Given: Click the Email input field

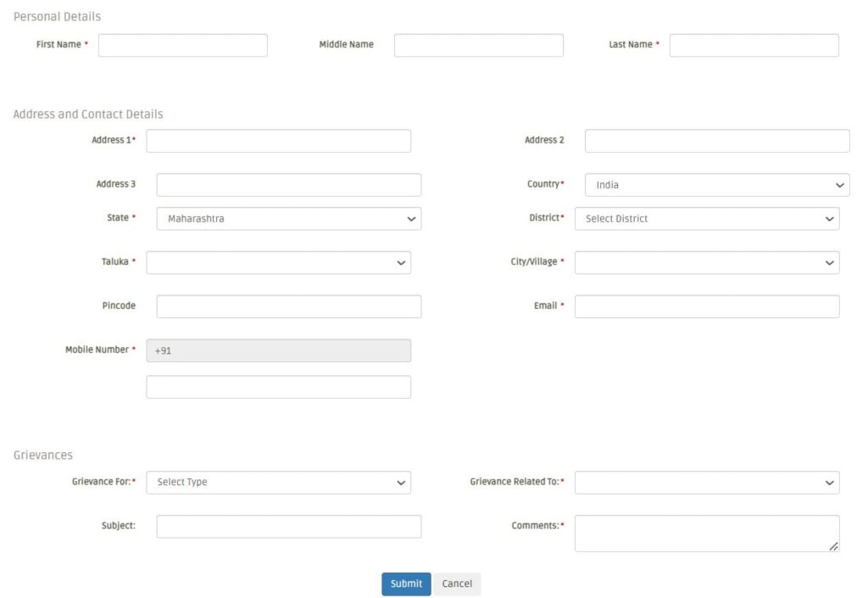Looking at the screenshot, I should point(706,306).
